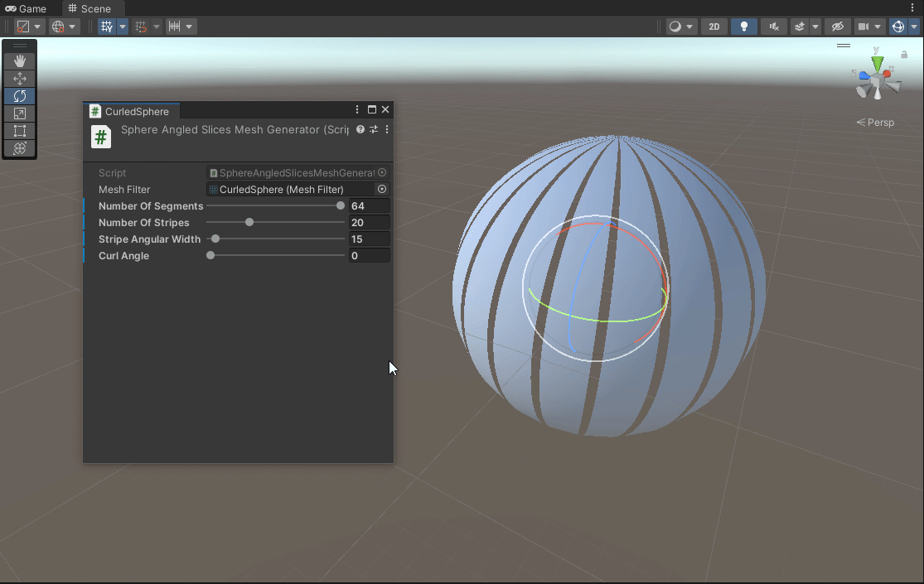Select the Hand view tool
924x584 pixels.
(19, 60)
